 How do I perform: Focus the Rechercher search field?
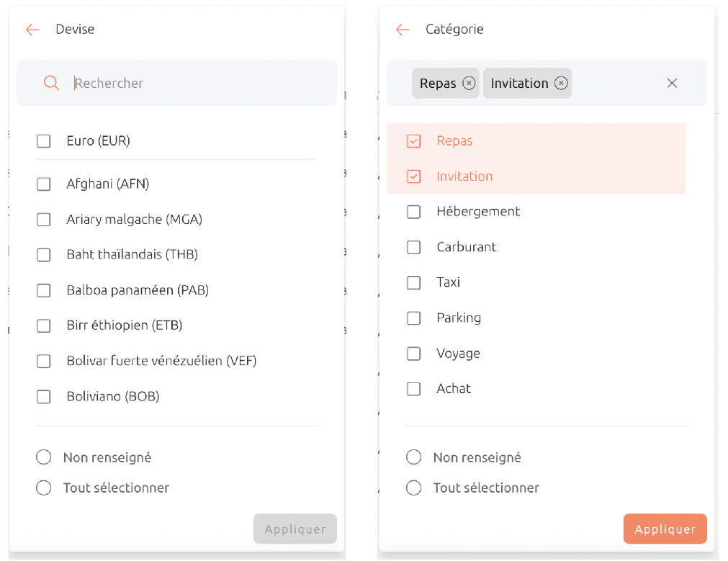[177, 83]
